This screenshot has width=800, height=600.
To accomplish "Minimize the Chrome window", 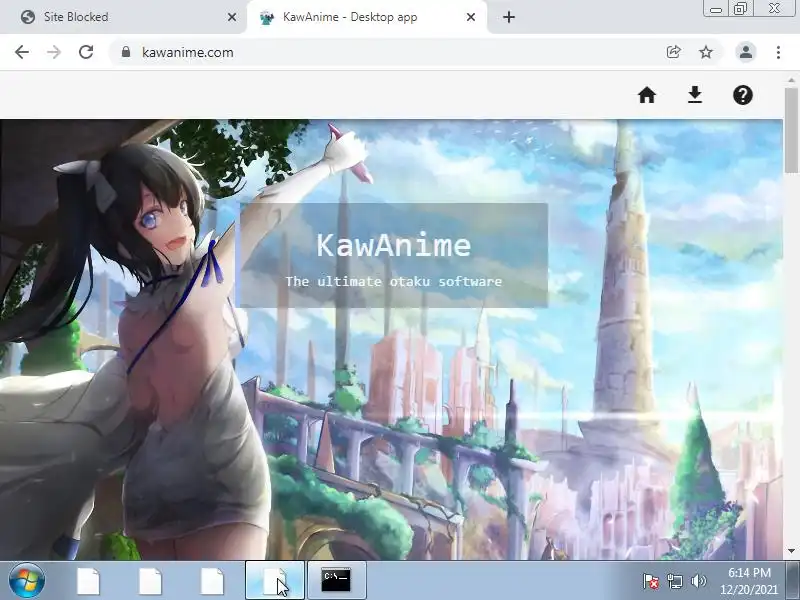I will [716, 9].
